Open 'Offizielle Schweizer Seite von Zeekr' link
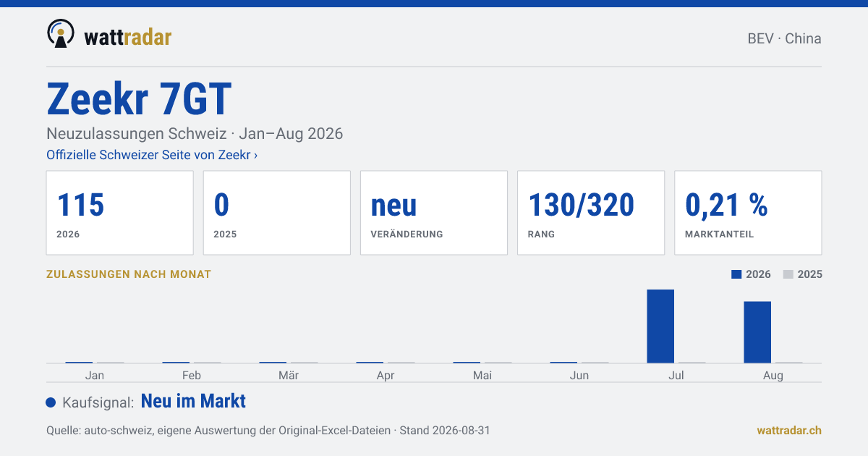 tap(152, 155)
